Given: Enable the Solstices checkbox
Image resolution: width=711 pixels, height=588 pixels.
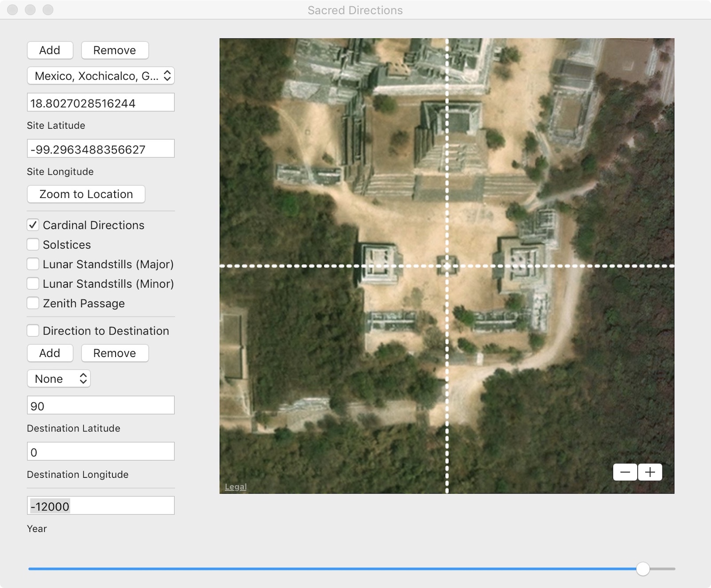Looking at the screenshot, I should click(33, 245).
